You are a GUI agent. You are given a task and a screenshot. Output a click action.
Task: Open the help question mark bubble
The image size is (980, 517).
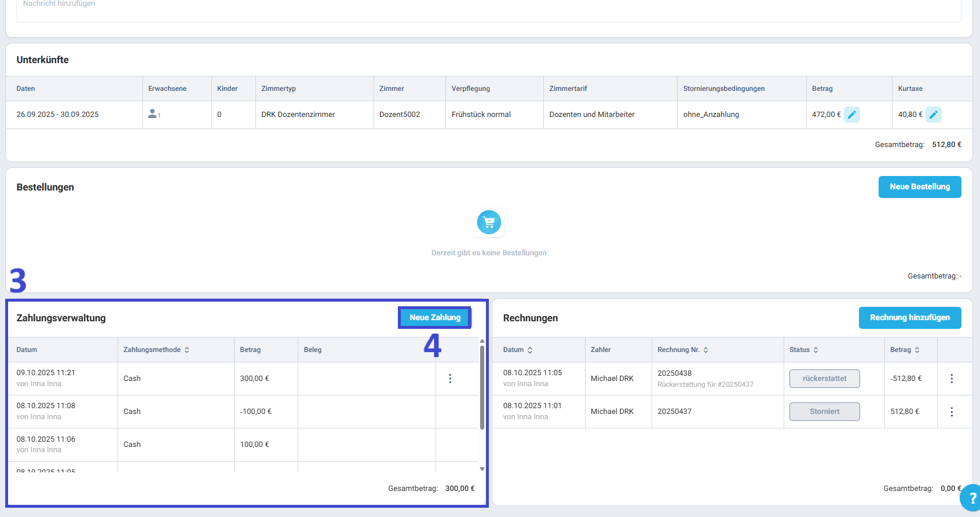click(971, 498)
